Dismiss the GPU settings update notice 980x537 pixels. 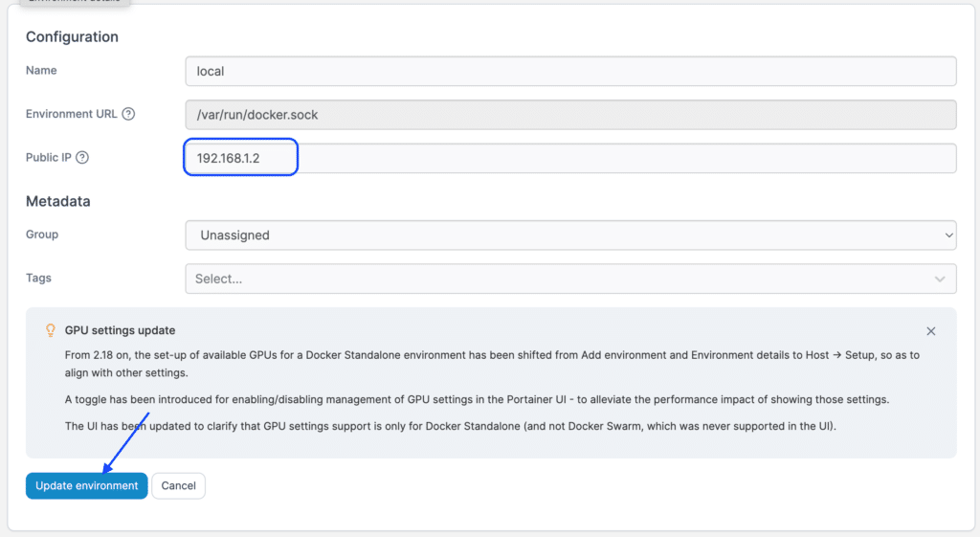click(x=930, y=331)
